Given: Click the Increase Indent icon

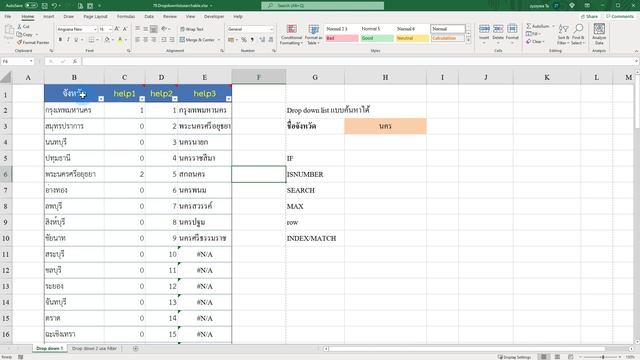Looking at the screenshot, I should click(x=172, y=40).
